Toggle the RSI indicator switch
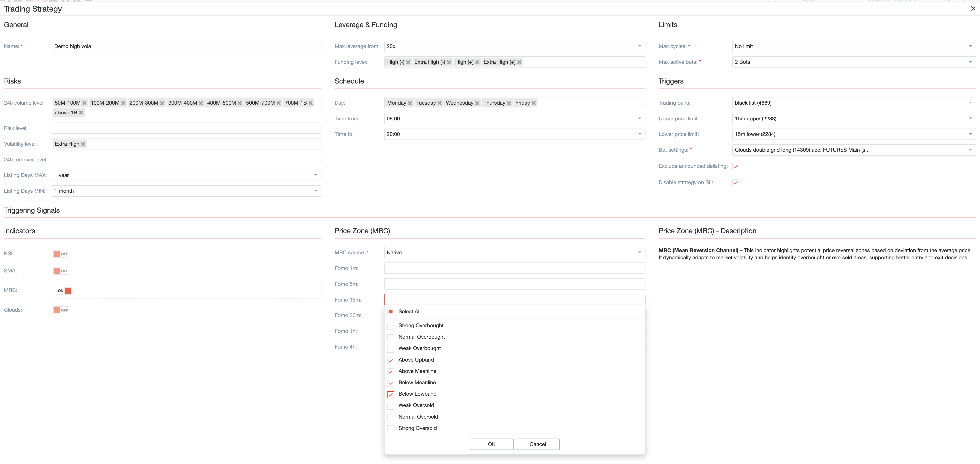This screenshot has height=464, width=980. click(61, 254)
